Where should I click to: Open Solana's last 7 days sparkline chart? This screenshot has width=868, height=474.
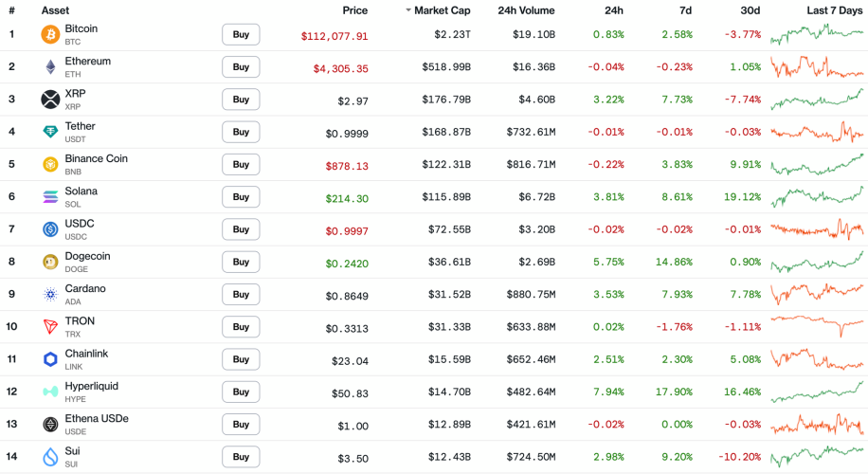(x=816, y=197)
